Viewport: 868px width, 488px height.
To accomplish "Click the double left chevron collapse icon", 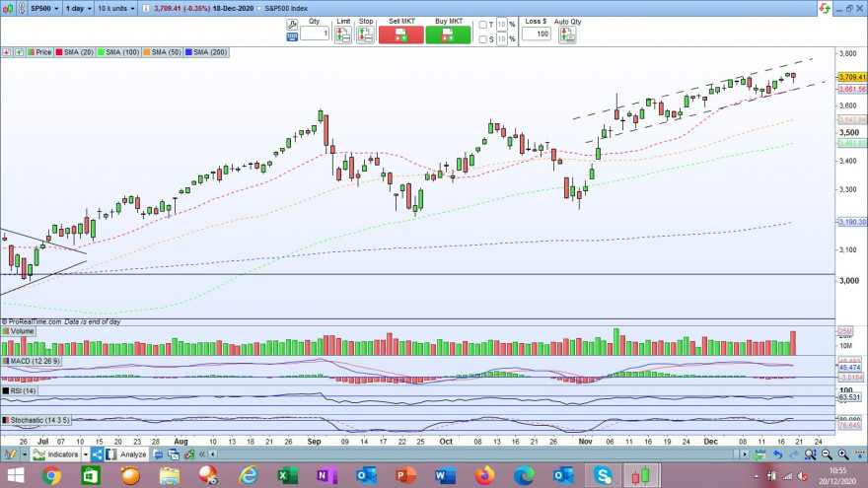I will pos(202,454).
